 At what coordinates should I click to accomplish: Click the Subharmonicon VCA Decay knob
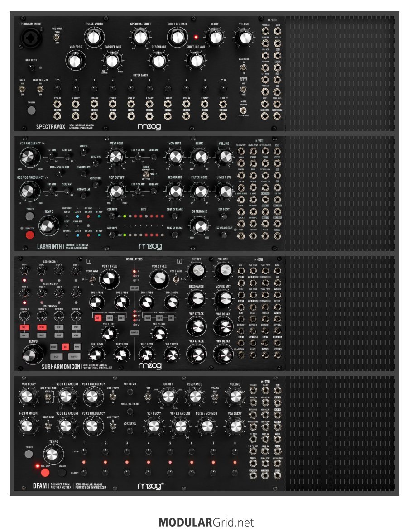point(223,354)
